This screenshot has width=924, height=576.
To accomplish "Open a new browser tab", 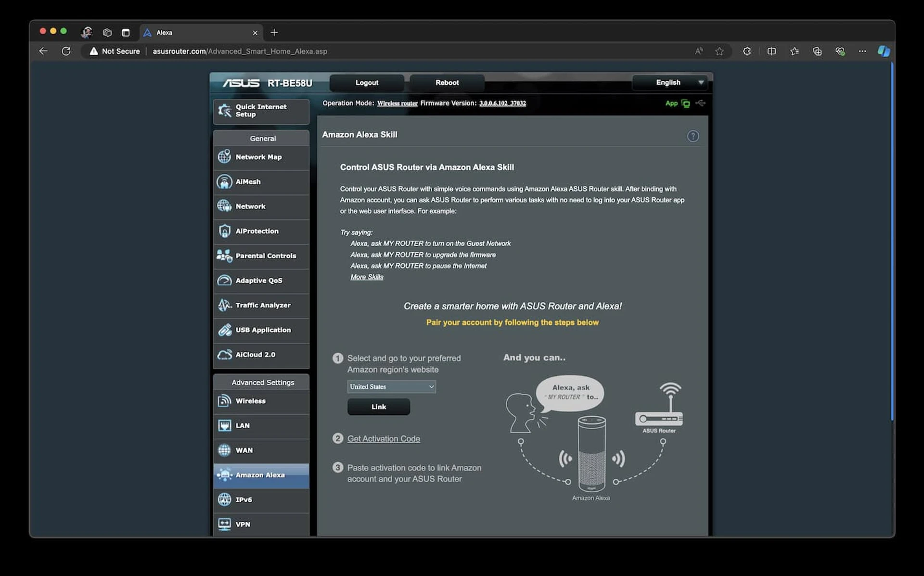I will tap(274, 32).
